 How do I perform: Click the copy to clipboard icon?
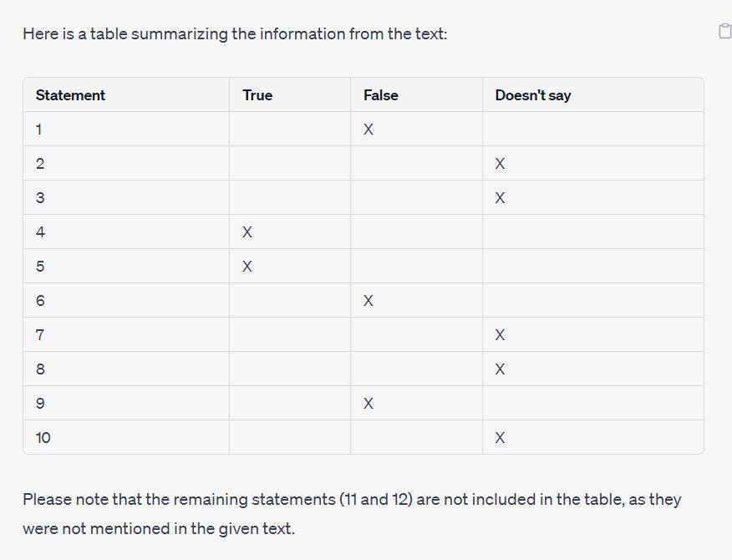[x=724, y=31]
